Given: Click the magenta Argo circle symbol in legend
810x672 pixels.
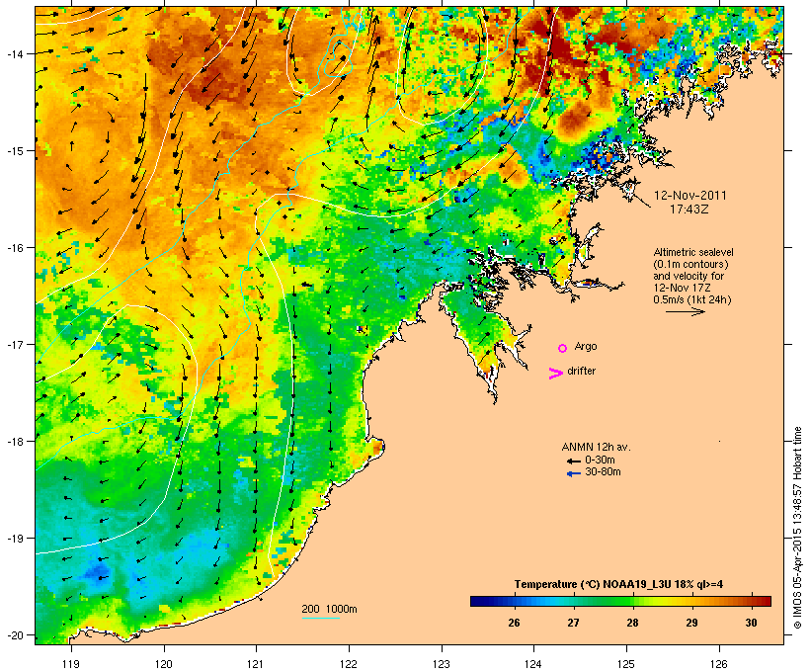Looking at the screenshot, I should coord(563,349).
